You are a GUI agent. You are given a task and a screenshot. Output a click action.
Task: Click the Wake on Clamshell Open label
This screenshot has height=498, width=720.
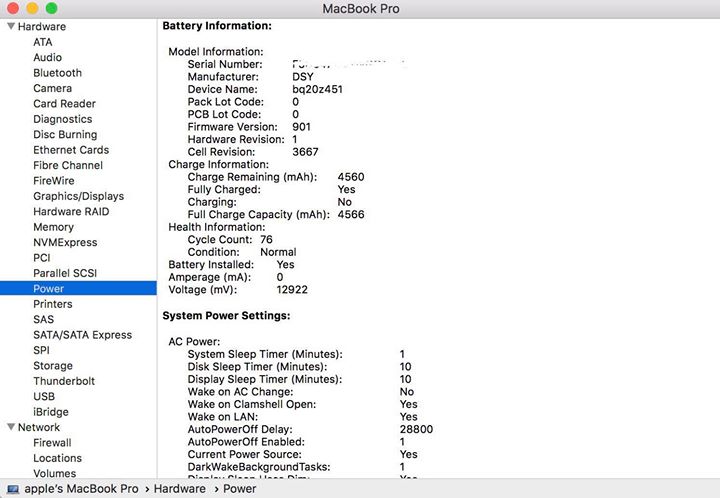252,404
